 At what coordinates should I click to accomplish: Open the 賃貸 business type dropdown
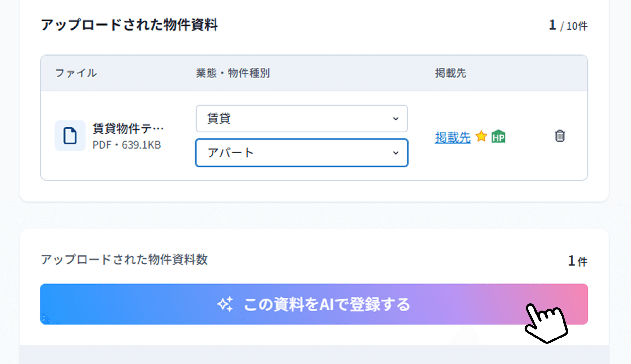pos(302,119)
